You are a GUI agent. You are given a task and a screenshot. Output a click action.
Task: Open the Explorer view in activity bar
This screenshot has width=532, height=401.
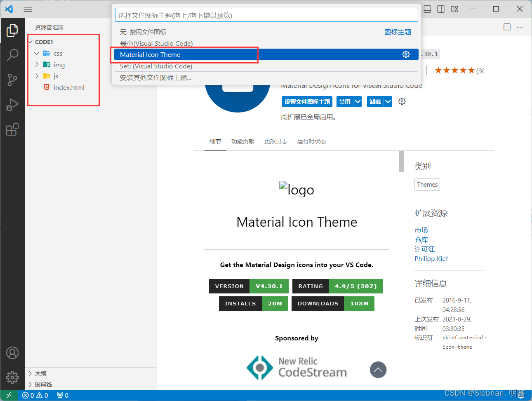[12, 30]
